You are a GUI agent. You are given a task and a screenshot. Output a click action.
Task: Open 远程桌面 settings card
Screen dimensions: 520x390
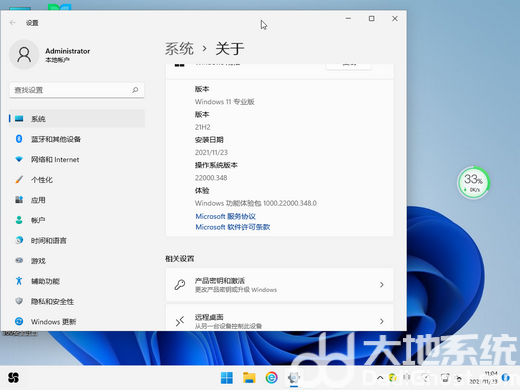[x=280, y=318]
